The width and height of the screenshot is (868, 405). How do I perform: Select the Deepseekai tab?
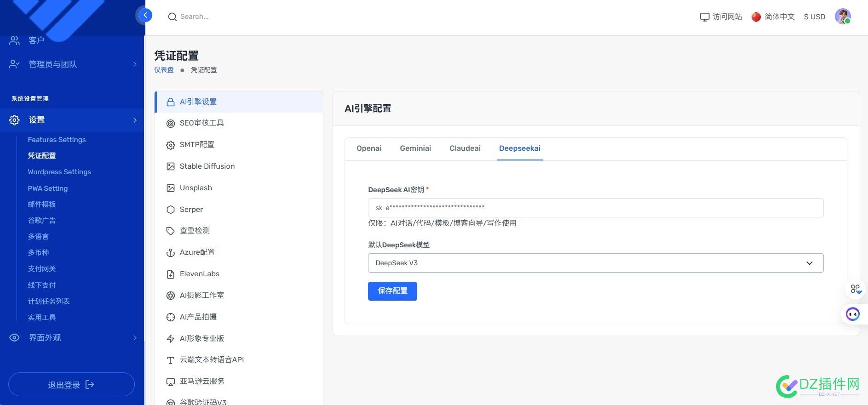click(x=520, y=148)
